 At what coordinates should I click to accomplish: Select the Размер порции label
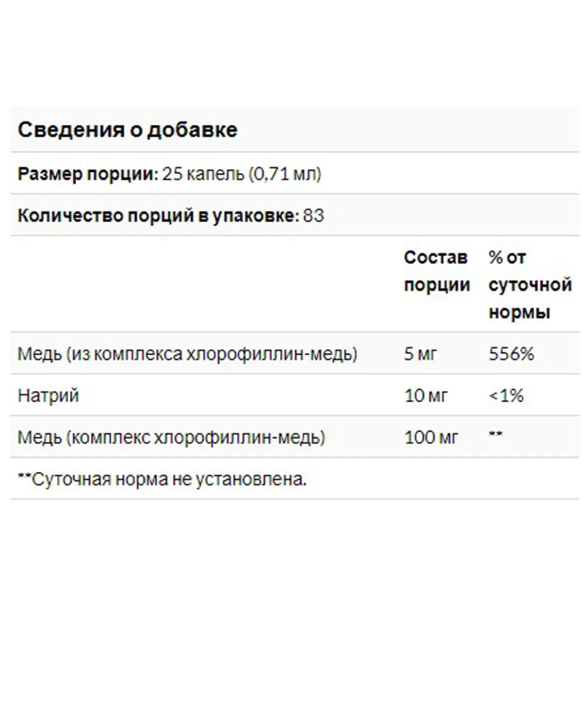tap(88, 174)
